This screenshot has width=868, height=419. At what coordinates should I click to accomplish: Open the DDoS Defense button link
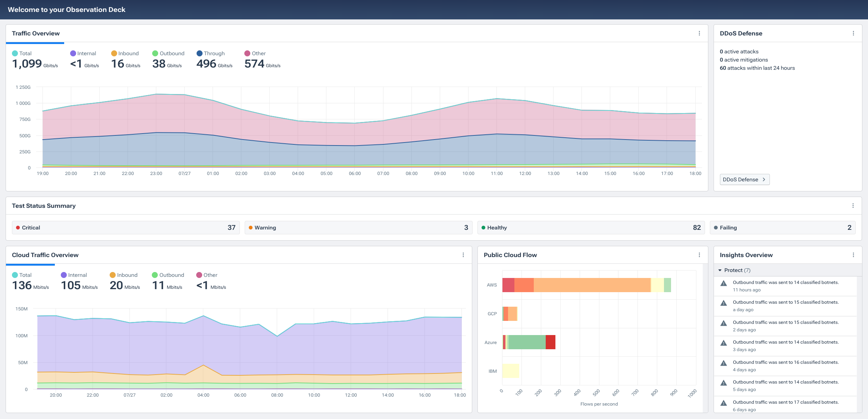(x=745, y=179)
